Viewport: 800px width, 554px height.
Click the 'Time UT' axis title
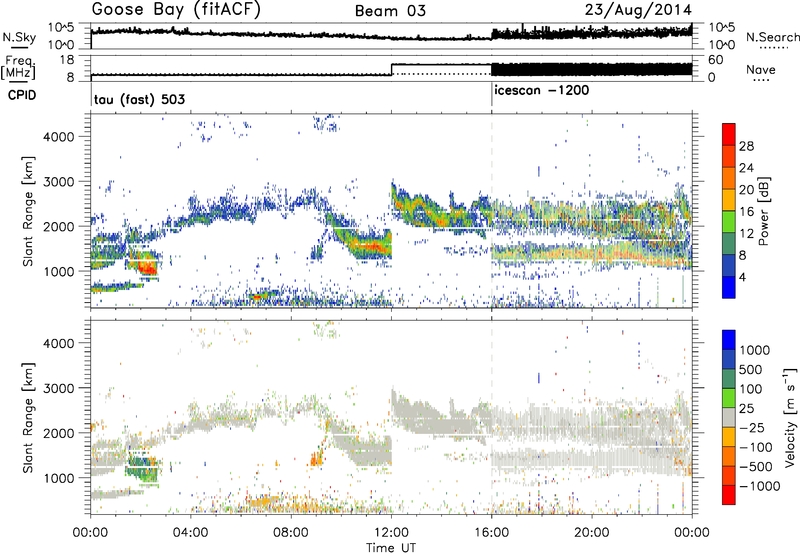pos(391,548)
